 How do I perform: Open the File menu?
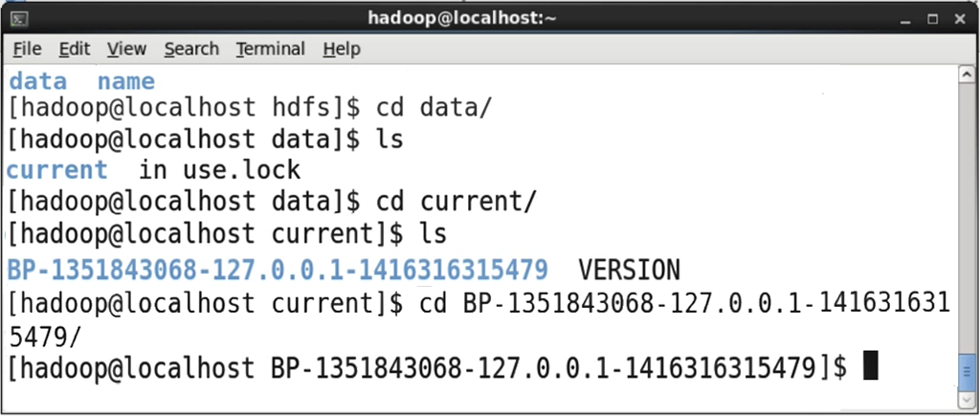coord(27,49)
